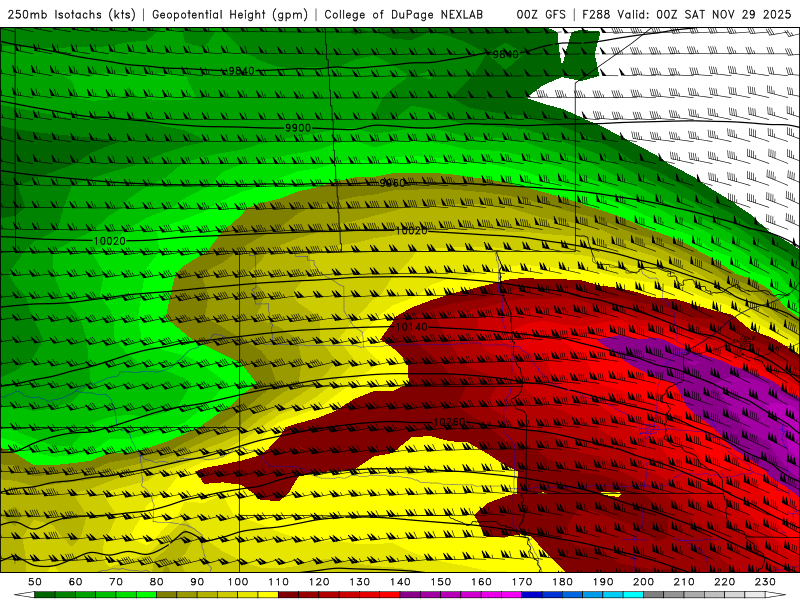The height and width of the screenshot is (600, 800).
Task: Select the dark red colorbar swatch after 110
Action: click(289, 595)
